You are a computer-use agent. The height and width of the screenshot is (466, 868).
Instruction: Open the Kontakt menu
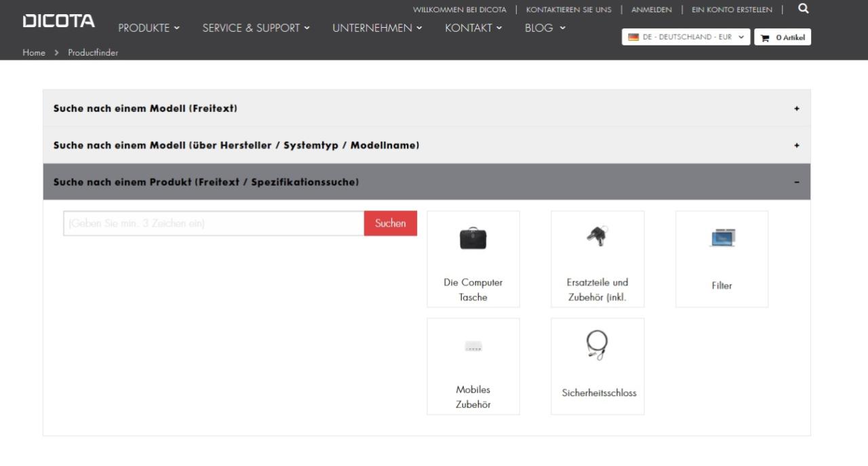pos(473,28)
